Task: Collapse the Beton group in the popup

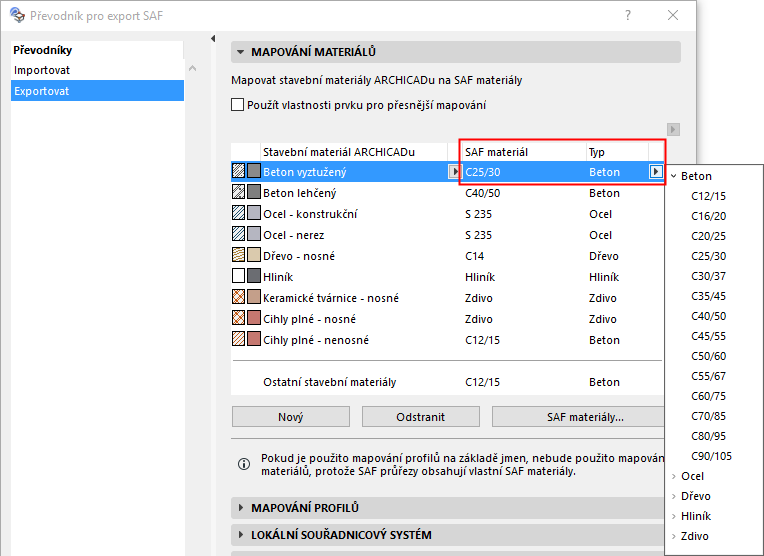Action: tap(674, 176)
